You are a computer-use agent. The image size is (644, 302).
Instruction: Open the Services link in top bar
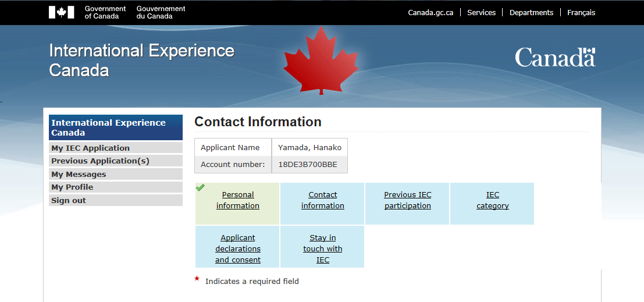481,13
